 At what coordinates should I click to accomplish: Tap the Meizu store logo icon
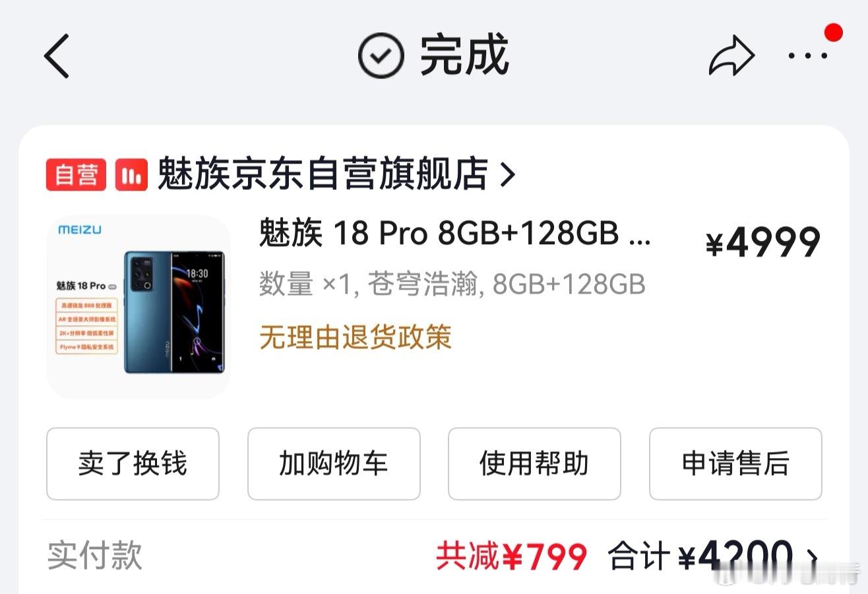click(131, 175)
